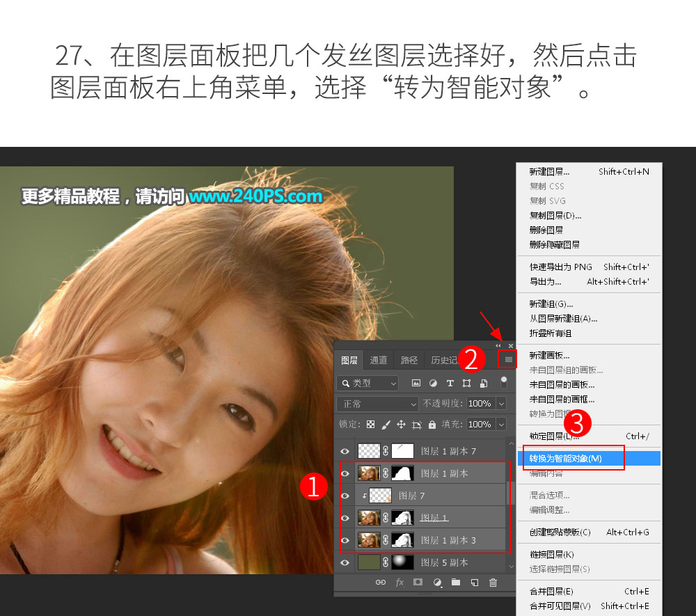Create new adjustment layer icon
The image size is (696, 616).
tap(437, 583)
